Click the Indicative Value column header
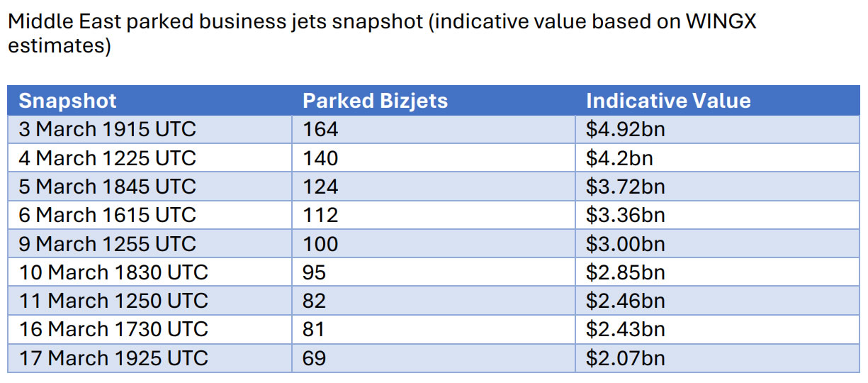The width and height of the screenshot is (868, 383). pyautogui.click(x=667, y=101)
